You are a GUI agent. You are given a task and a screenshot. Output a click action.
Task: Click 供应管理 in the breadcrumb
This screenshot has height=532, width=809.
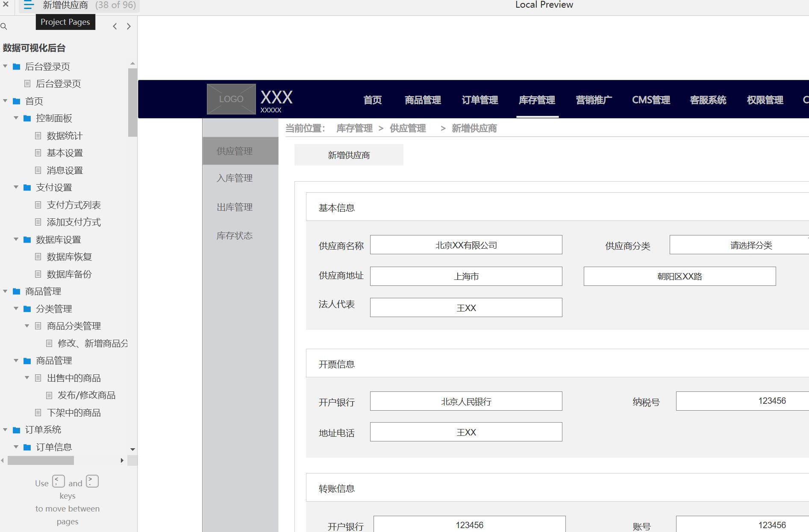point(408,128)
